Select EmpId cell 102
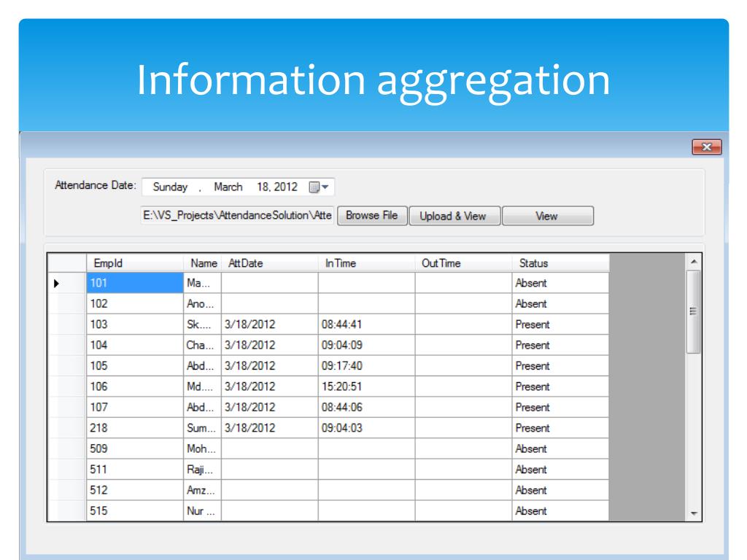This screenshot has width=747, height=560. point(135,304)
